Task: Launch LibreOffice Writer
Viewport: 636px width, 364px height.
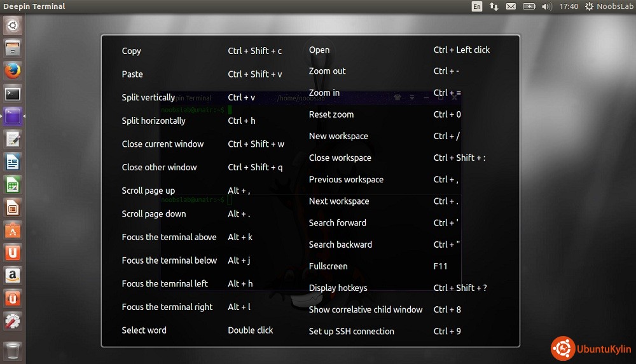Action: point(13,162)
